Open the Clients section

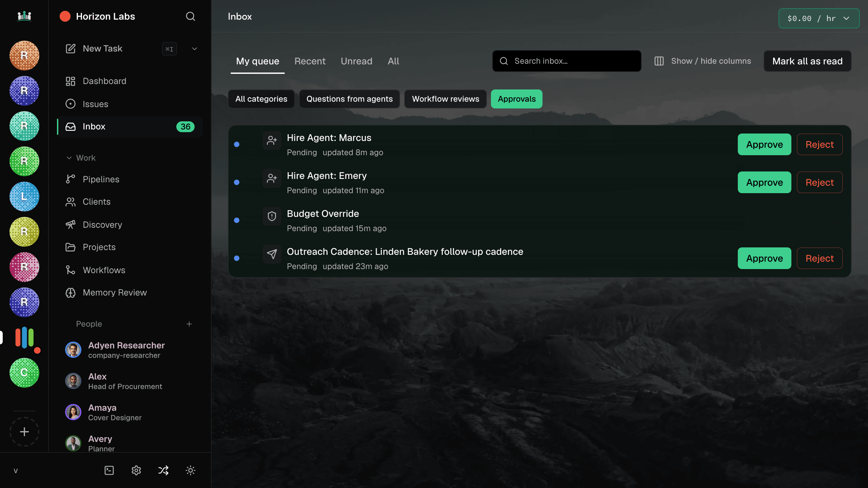tap(130, 202)
